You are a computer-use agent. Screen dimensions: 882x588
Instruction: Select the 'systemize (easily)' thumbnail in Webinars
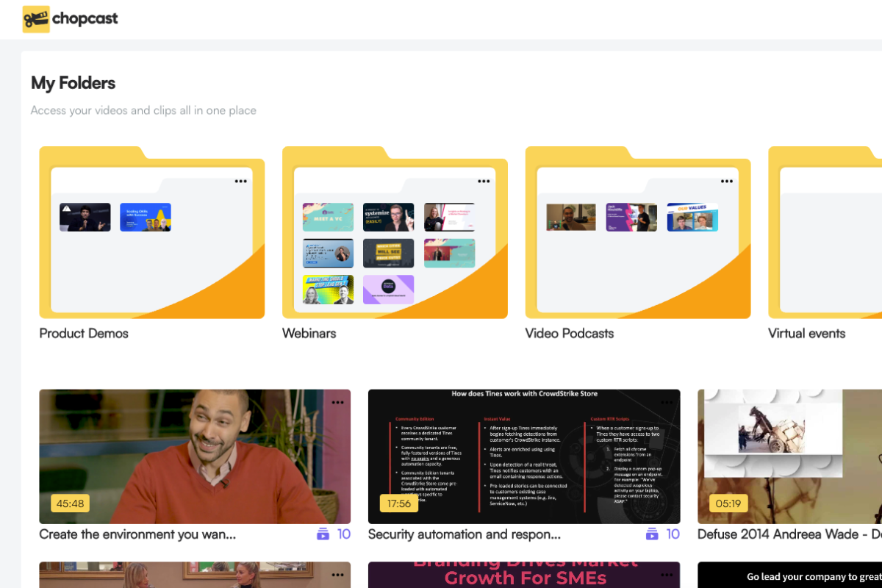coord(388,217)
